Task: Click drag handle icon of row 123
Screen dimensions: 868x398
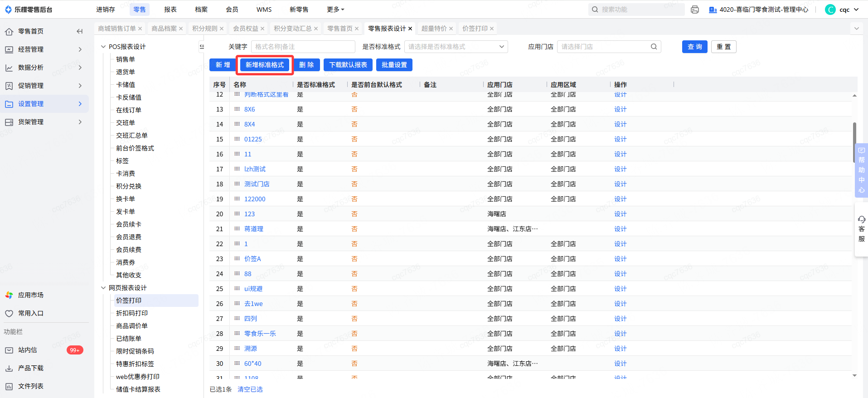Action: click(237, 214)
